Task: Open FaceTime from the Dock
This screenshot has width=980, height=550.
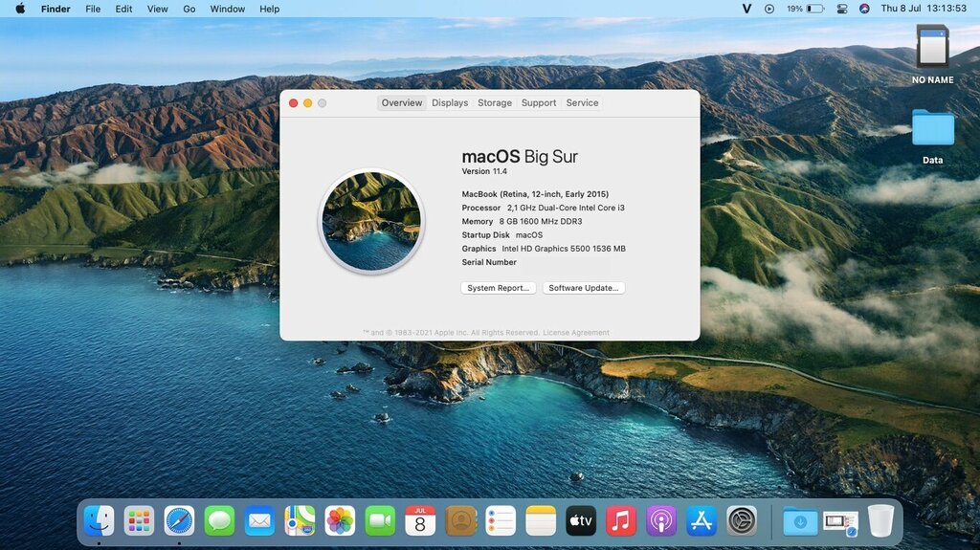Action: point(380,520)
